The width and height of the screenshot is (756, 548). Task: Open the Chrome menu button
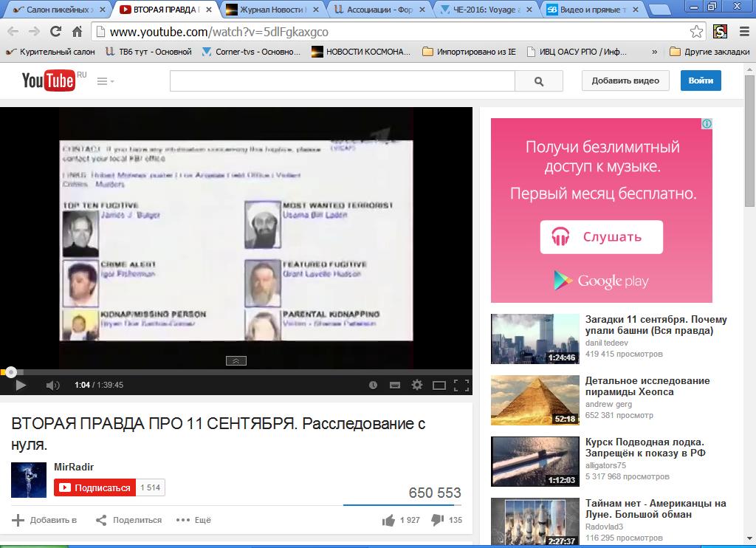(744, 32)
